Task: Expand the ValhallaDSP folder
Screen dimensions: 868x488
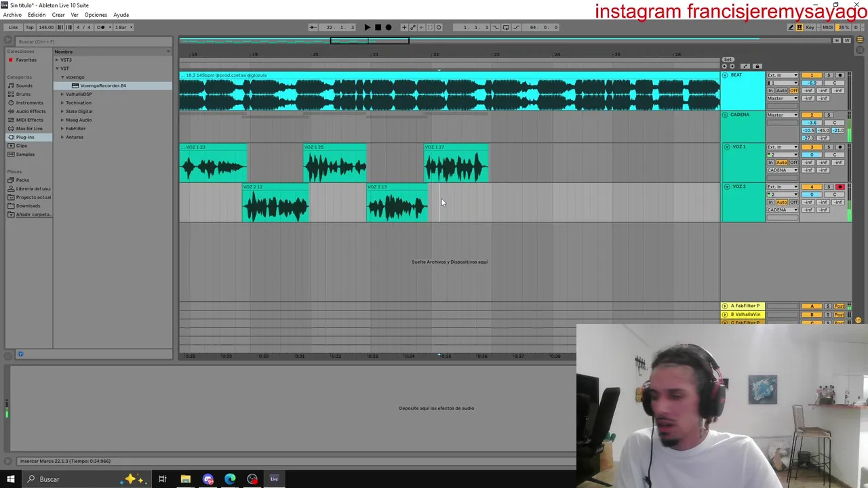Action: point(62,94)
